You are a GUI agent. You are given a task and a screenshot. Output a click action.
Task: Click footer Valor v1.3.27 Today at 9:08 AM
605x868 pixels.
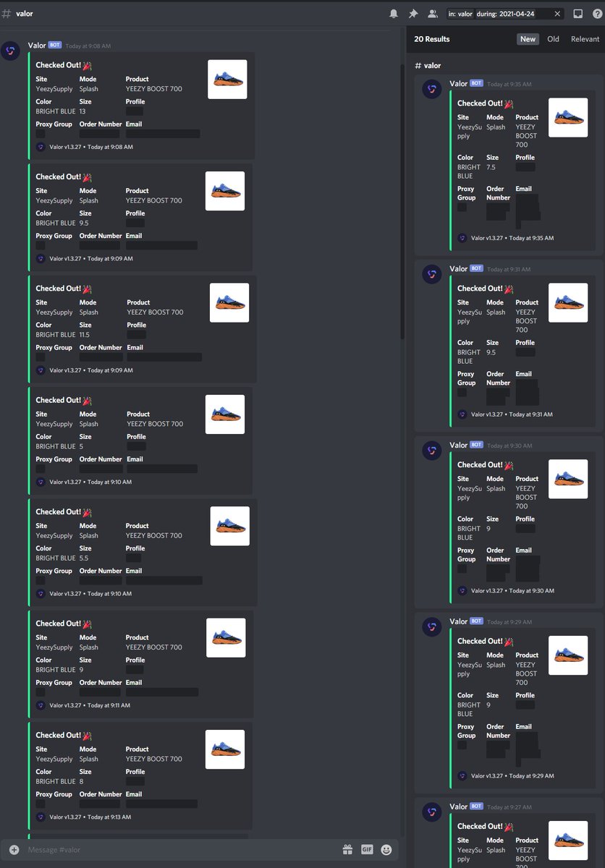91,147
